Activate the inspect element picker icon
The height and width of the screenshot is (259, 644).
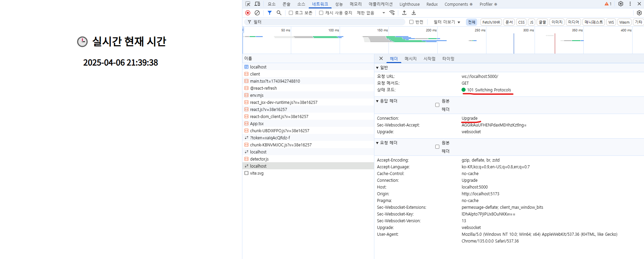click(x=248, y=4)
